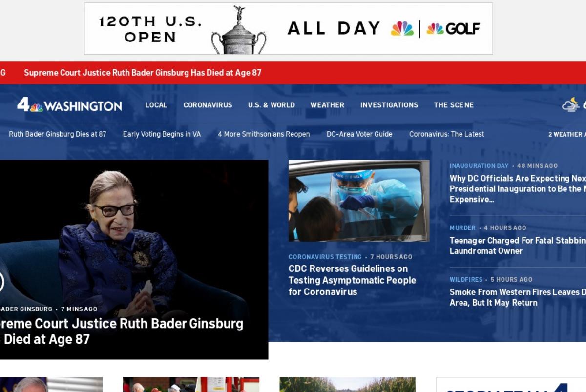Screen dimensions: 586x392
Task: Open the 2 Weather Alerts link
Action: (x=567, y=134)
